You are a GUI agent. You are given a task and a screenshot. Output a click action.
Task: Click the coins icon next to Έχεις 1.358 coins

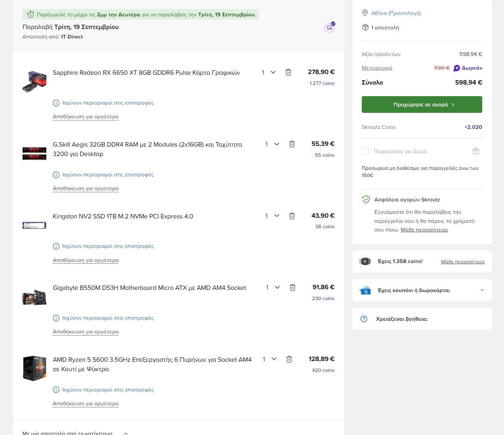click(365, 261)
